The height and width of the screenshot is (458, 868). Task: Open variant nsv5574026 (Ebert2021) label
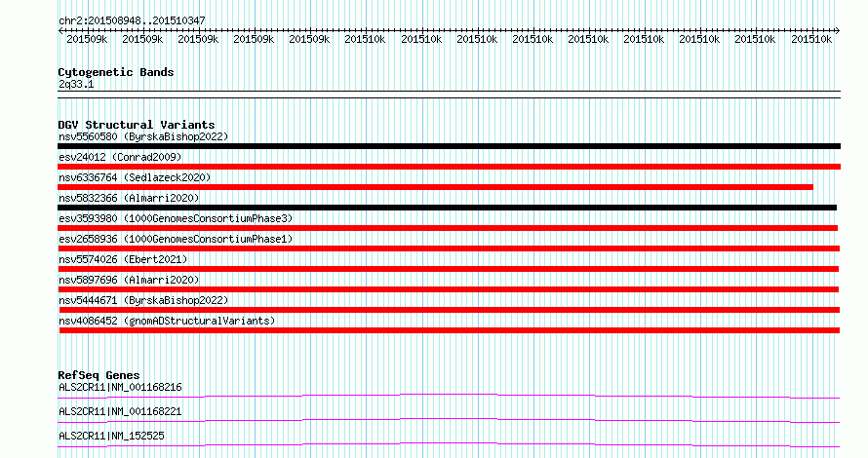(123, 259)
